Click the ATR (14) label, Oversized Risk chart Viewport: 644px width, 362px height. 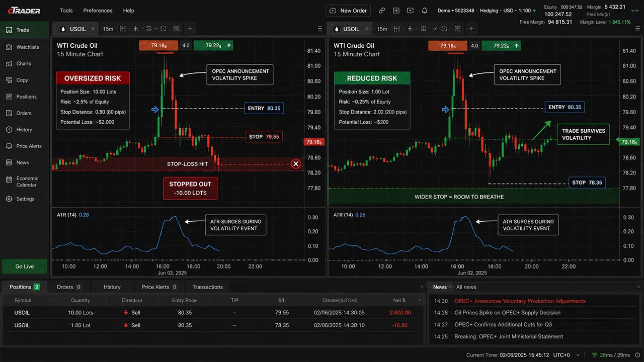click(x=66, y=215)
